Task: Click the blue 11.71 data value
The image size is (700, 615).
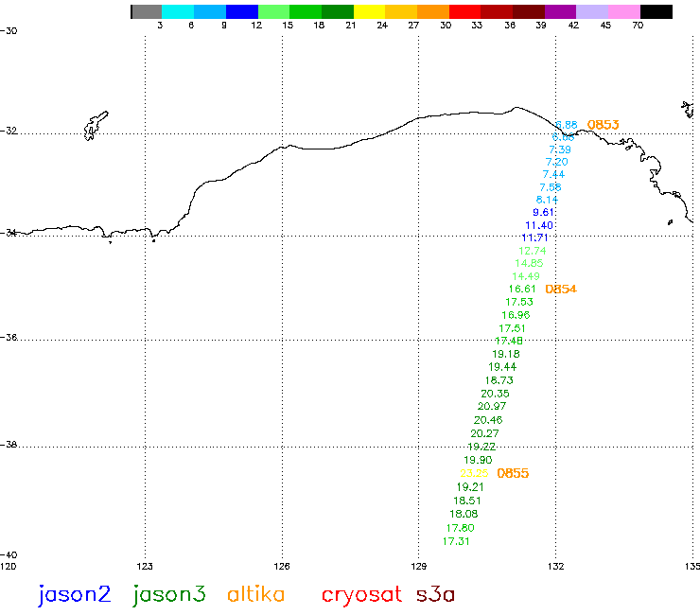Action: 534,237
